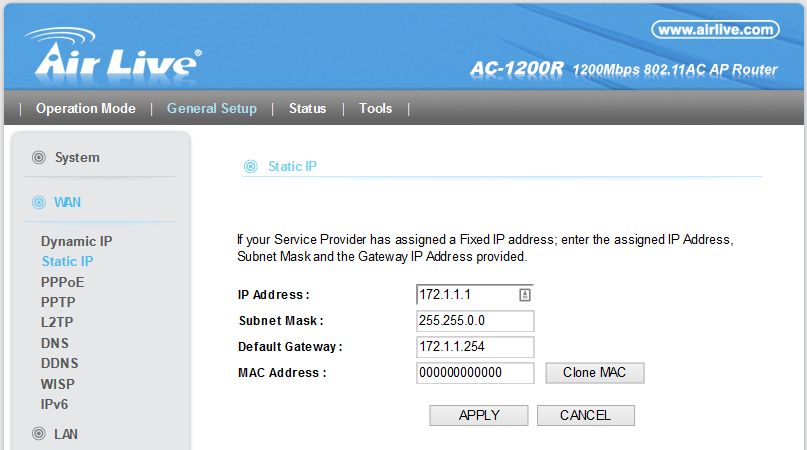
Task: Expand the System sidebar section
Action: [77, 158]
